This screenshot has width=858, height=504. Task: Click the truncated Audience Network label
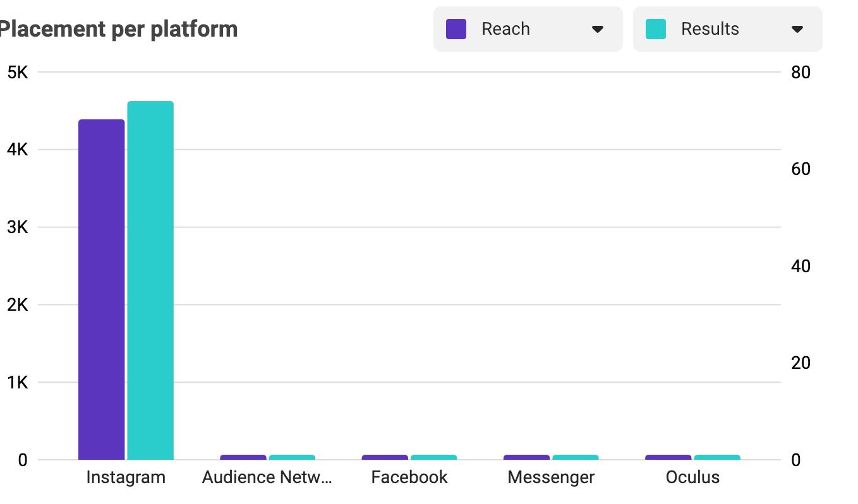(x=267, y=477)
